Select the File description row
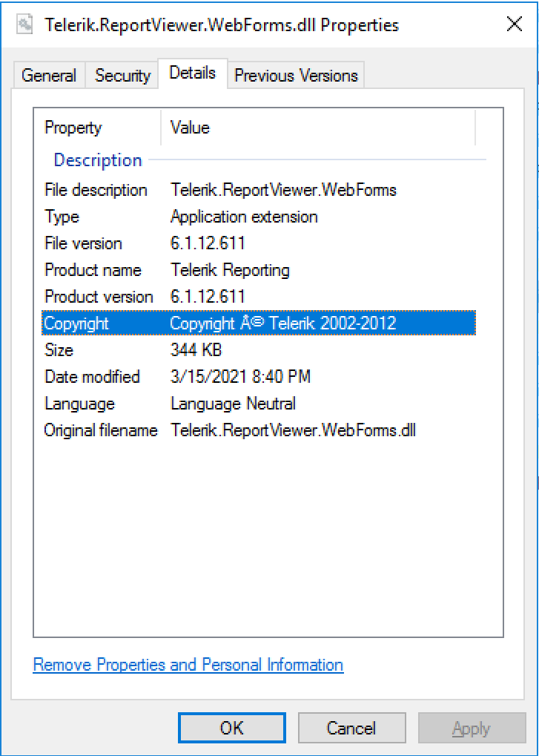Viewport: 539px width, 756px height. coord(96,190)
